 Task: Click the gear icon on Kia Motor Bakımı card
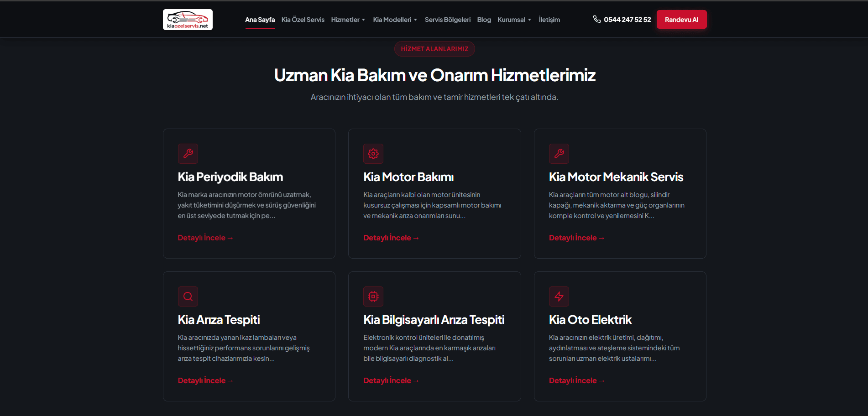373,154
